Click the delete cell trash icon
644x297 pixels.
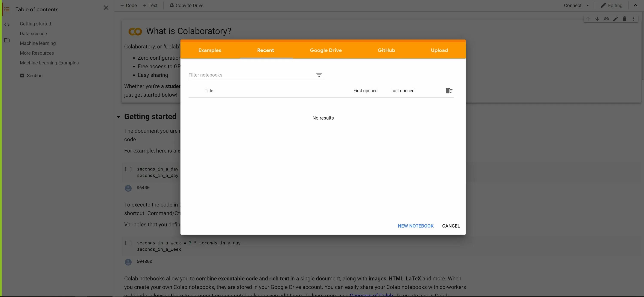pyautogui.click(x=624, y=19)
